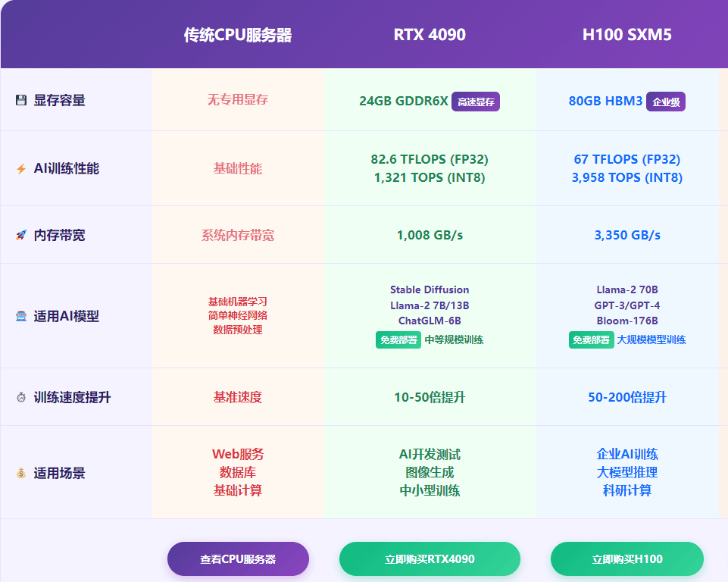Click the 立即购买H100 button
The width and height of the screenshot is (728, 582).
[627, 559]
